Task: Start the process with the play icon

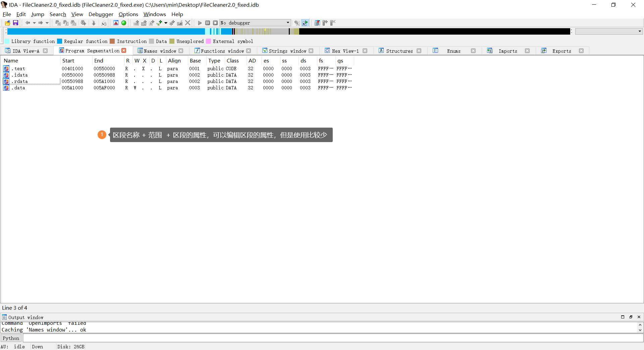Action: pos(200,23)
